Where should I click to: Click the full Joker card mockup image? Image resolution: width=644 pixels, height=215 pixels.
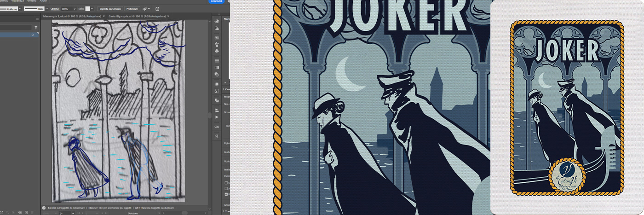(567, 107)
